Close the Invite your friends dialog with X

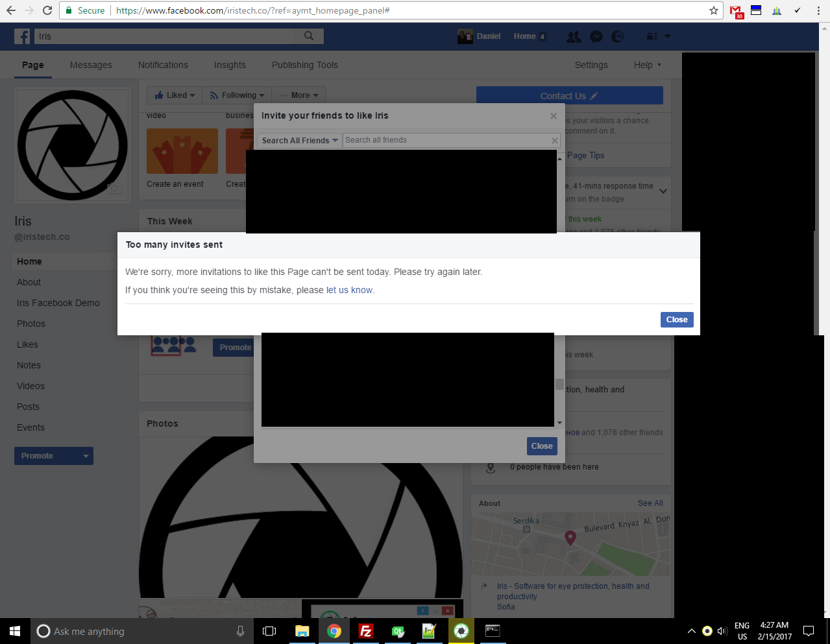[554, 116]
